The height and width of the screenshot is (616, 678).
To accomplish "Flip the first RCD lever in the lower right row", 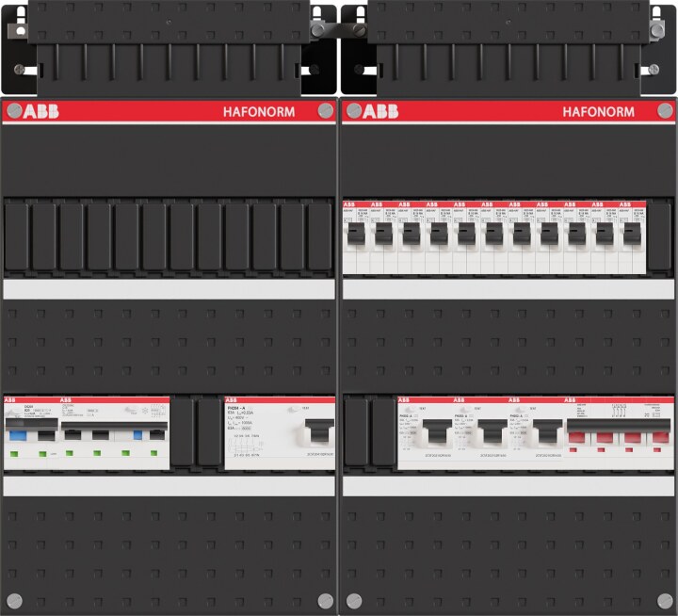I will (x=437, y=431).
